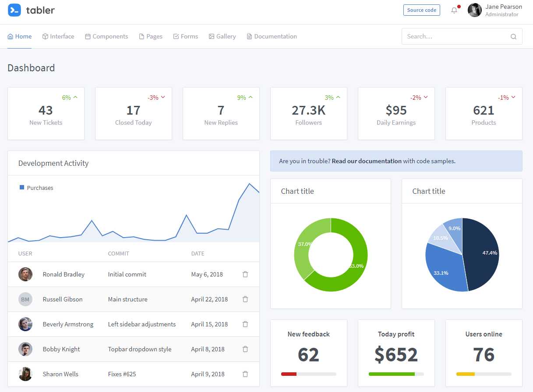Click up arrow on New Tickets card
This screenshot has height=392, width=533.
point(75,98)
